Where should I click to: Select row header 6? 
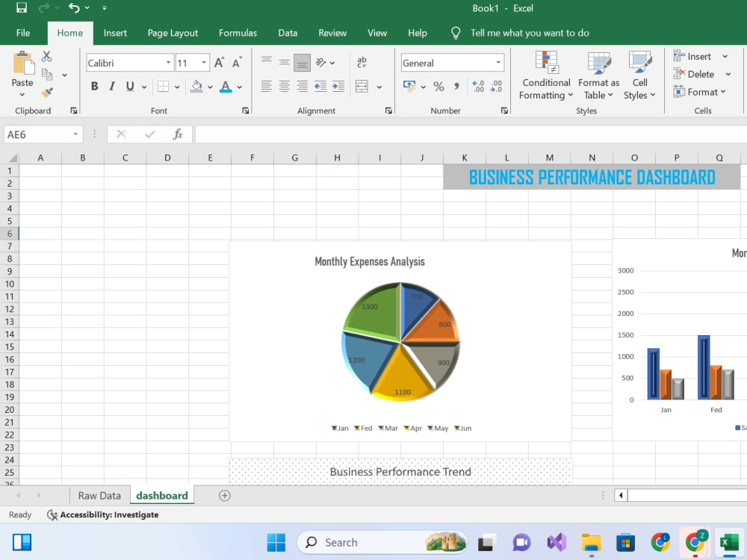(10, 234)
